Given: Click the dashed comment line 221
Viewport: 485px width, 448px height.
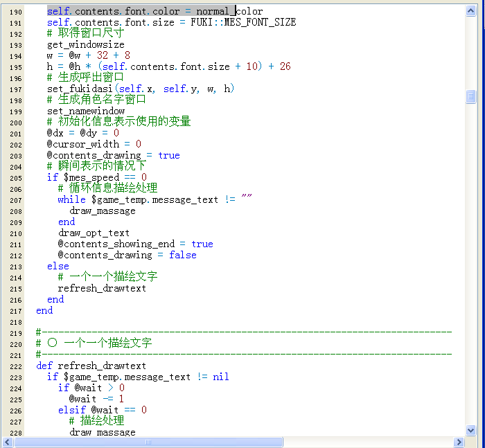Looking at the screenshot, I should point(244,355).
